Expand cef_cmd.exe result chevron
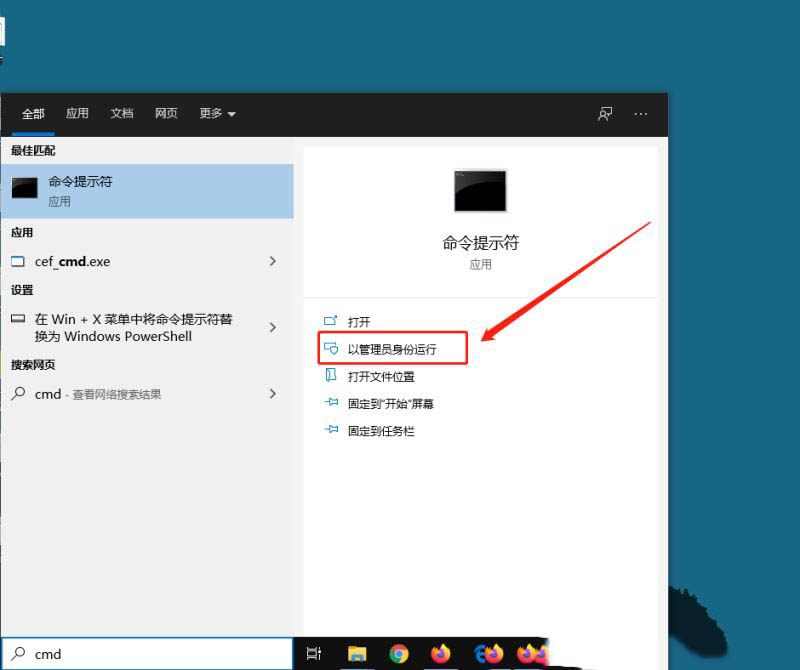This screenshot has height=670, width=800. click(x=273, y=261)
